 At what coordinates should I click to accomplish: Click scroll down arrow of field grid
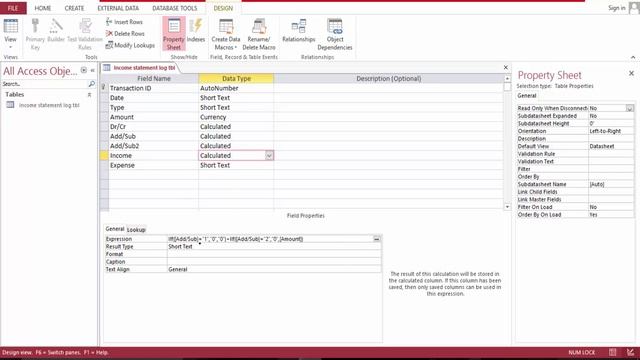507,207
